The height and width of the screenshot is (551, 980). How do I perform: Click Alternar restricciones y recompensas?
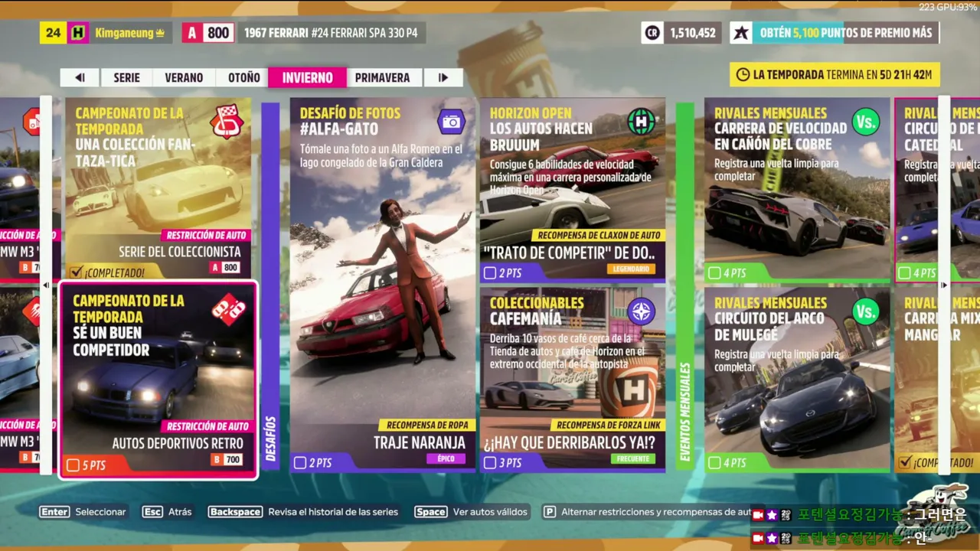pos(656,512)
